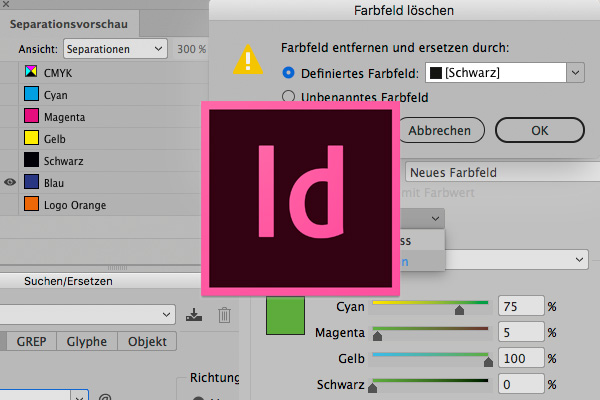Expand the [Schwarz] swatch dropdown
Image resolution: width=600 pixels, height=400 pixels.
point(575,73)
